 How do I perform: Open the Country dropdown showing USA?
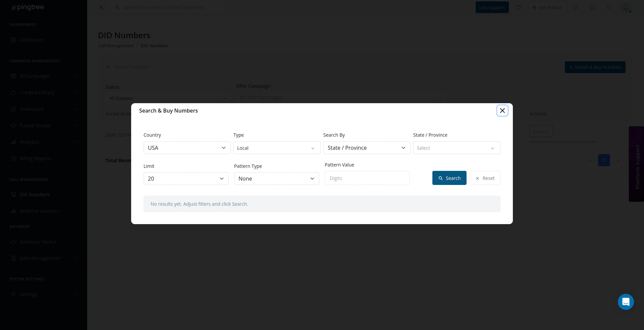(187, 148)
